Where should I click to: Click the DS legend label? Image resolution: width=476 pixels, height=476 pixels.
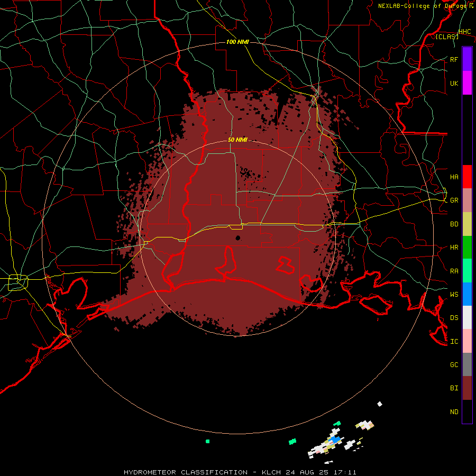click(x=454, y=318)
